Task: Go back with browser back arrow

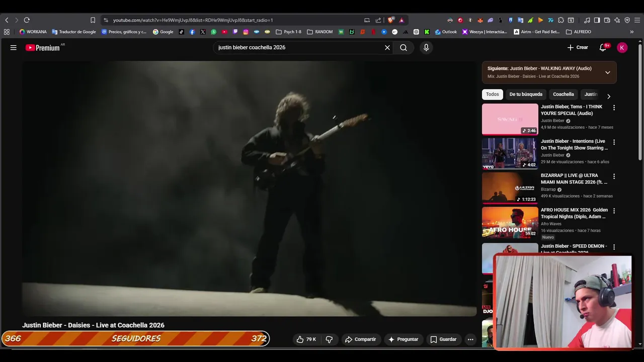Action: pos(7,20)
